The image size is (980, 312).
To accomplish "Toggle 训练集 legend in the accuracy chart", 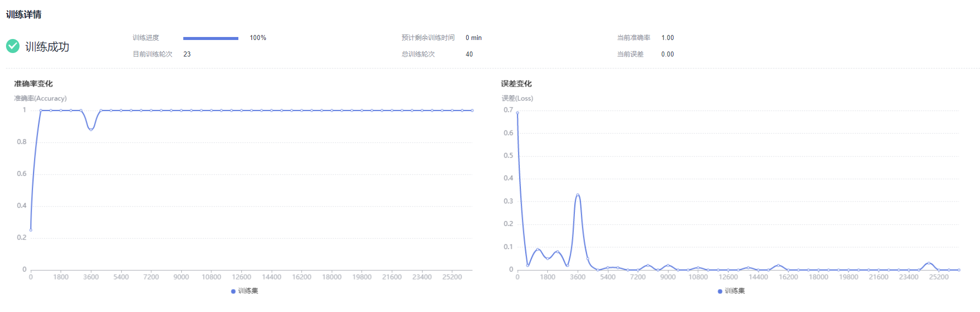I will click(x=244, y=291).
